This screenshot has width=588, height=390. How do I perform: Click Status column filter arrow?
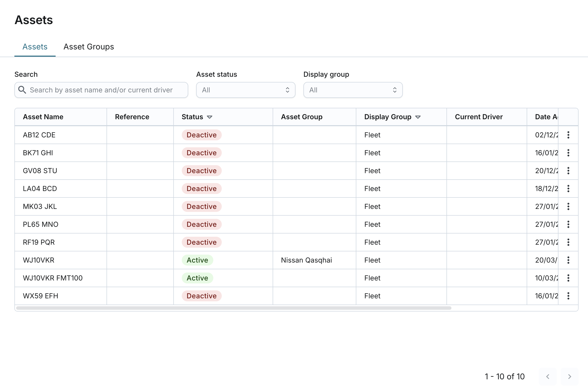(210, 117)
